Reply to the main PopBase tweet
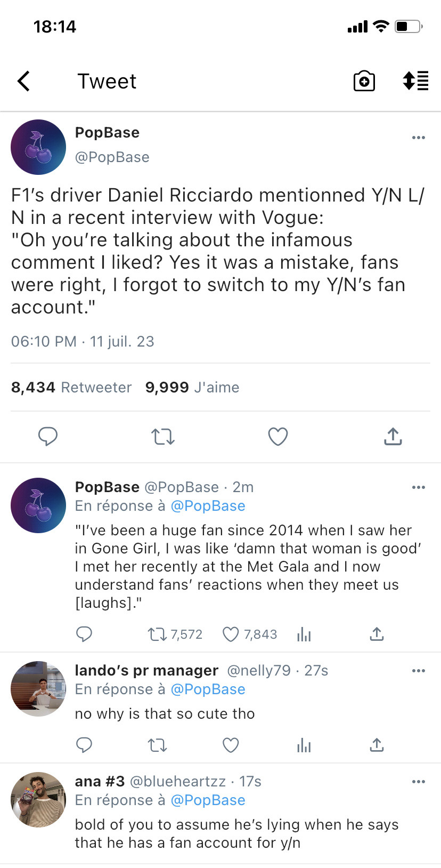 pos(48,437)
